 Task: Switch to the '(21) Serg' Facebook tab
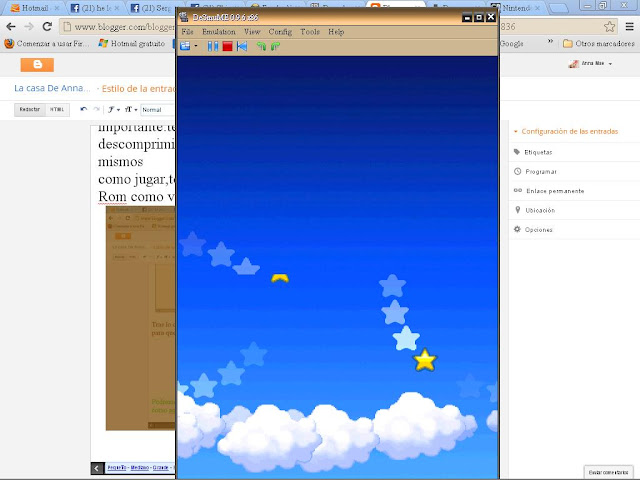[x=153, y=8]
